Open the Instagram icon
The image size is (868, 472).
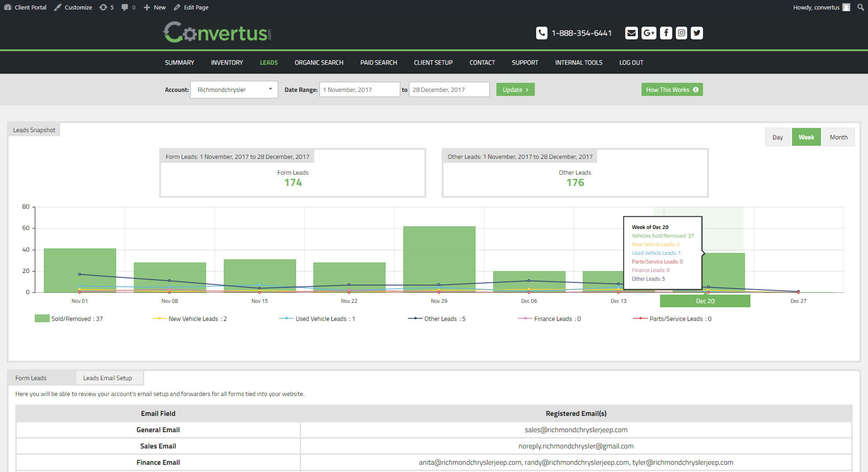[x=682, y=33]
